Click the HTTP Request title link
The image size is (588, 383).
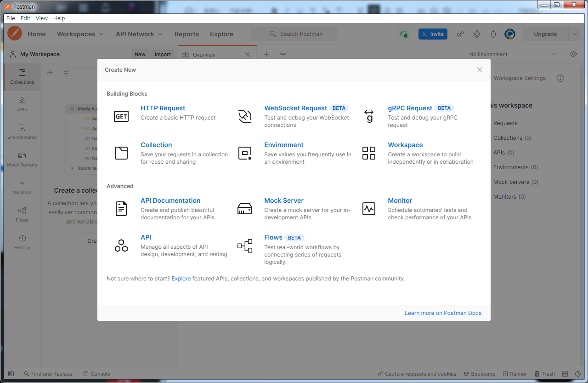tap(163, 108)
